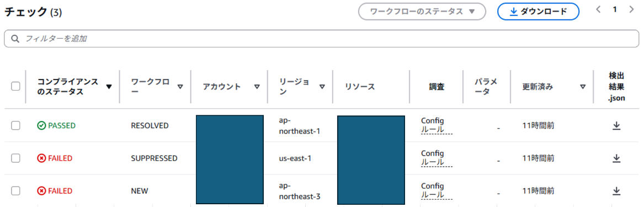644x207 pixels.
Task: Sort by コンプライアンスのステータス column arrow
Action: [109, 87]
